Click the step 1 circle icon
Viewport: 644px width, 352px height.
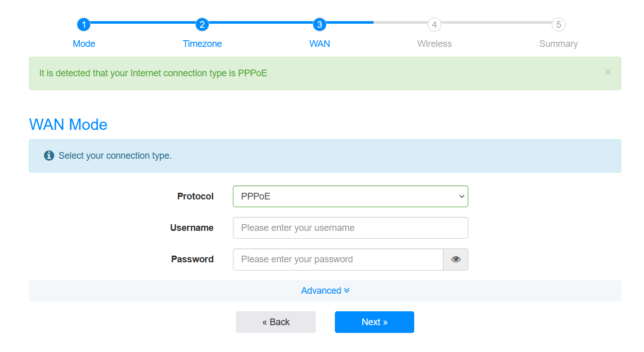coord(83,24)
